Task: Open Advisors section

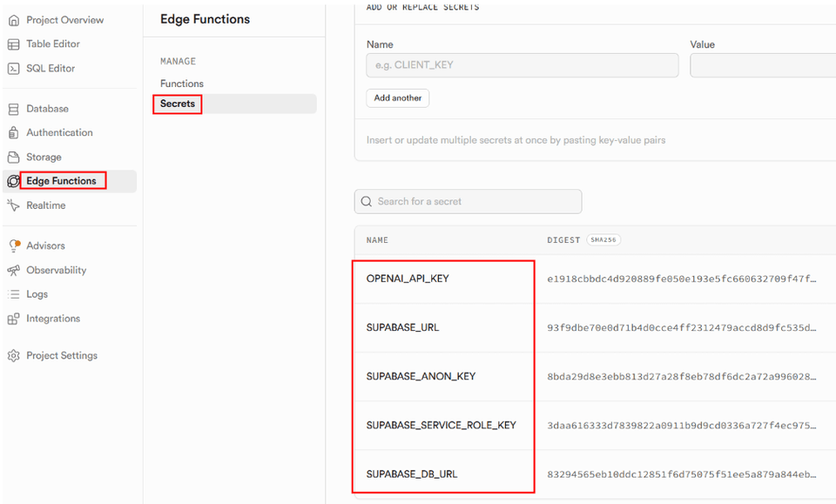Action: [46, 245]
